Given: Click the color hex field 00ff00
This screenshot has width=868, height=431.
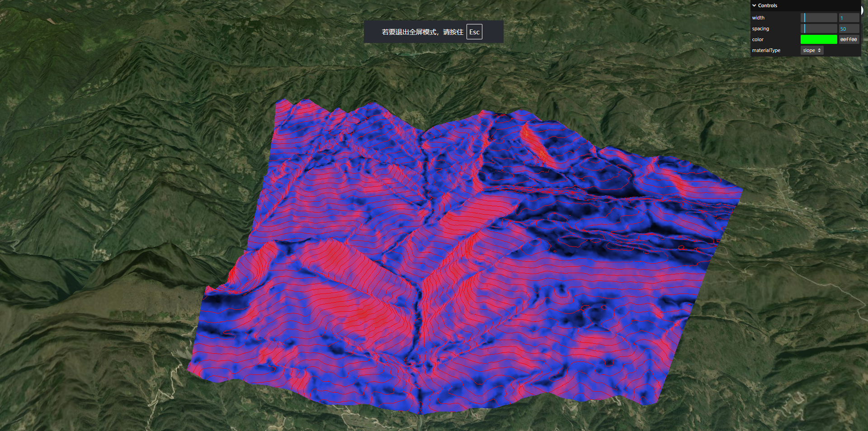Looking at the screenshot, I should (849, 39).
